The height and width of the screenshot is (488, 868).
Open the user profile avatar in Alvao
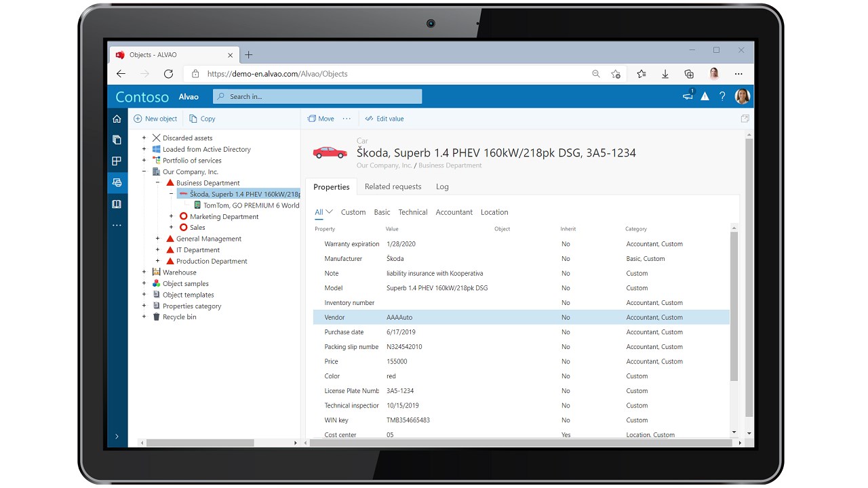[x=743, y=96]
